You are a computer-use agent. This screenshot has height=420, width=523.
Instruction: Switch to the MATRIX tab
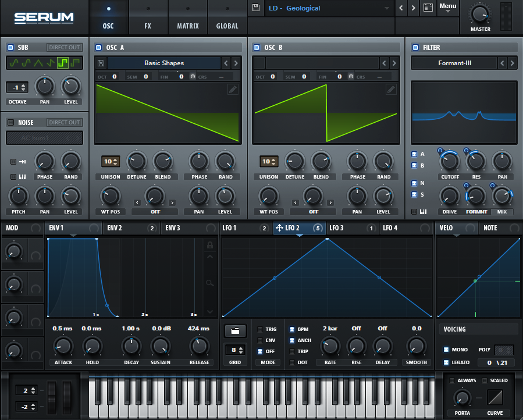pos(187,26)
